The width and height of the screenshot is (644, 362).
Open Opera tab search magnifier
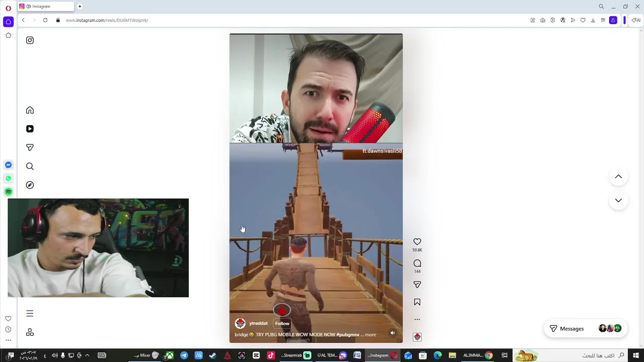pyautogui.click(x=601, y=7)
